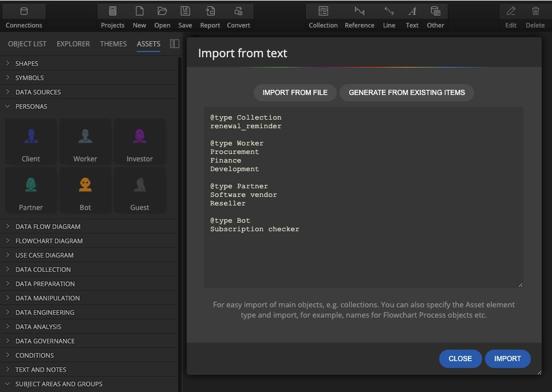Open the Other objects toolbar icon

[436, 11]
